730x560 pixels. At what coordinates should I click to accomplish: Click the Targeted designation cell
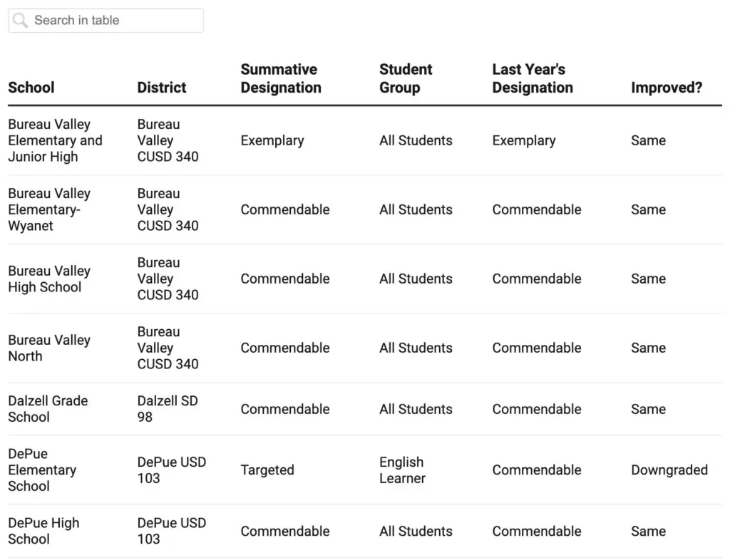(x=267, y=470)
